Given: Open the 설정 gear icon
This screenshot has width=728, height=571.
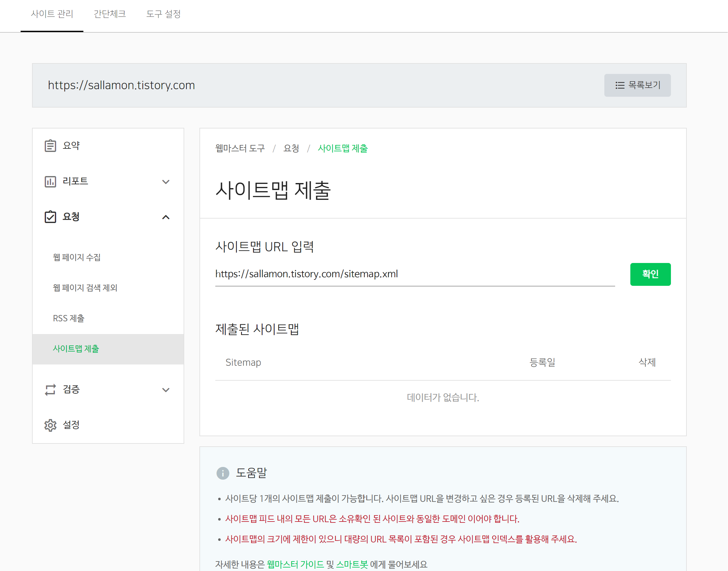Looking at the screenshot, I should click(x=50, y=425).
